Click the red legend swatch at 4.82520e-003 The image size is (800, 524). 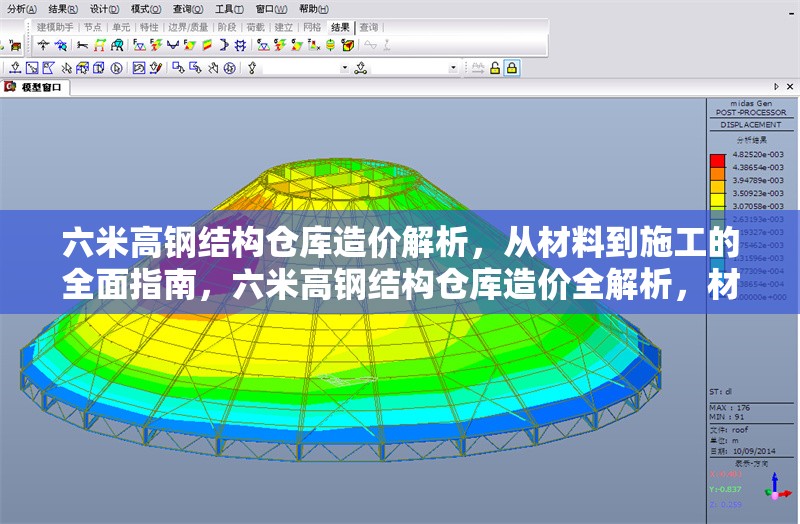717,161
